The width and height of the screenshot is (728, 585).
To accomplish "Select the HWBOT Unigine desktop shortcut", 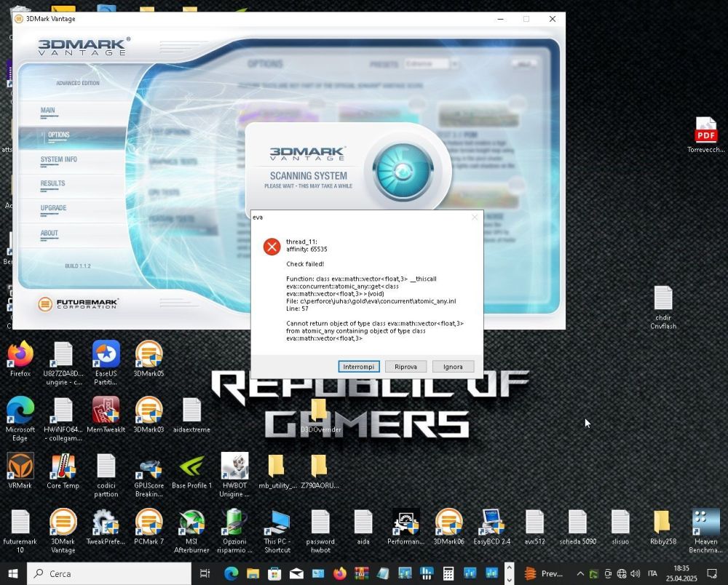I will [234, 475].
